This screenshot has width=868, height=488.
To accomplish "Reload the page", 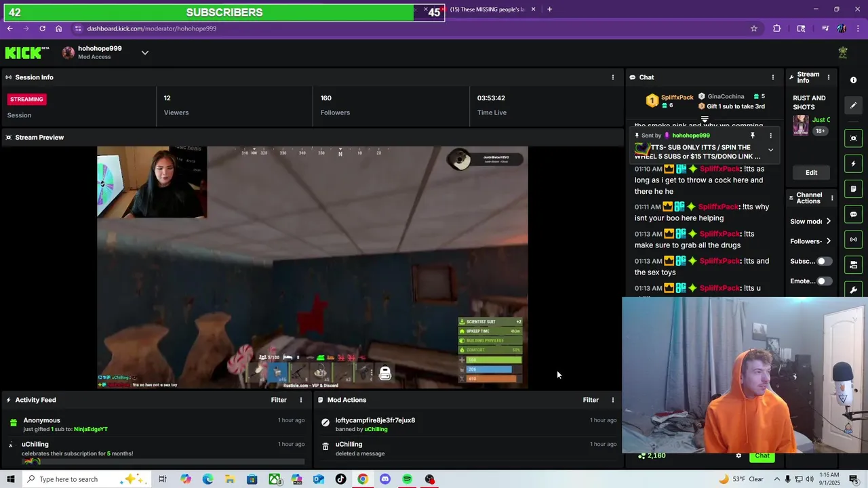I will point(42,28).
